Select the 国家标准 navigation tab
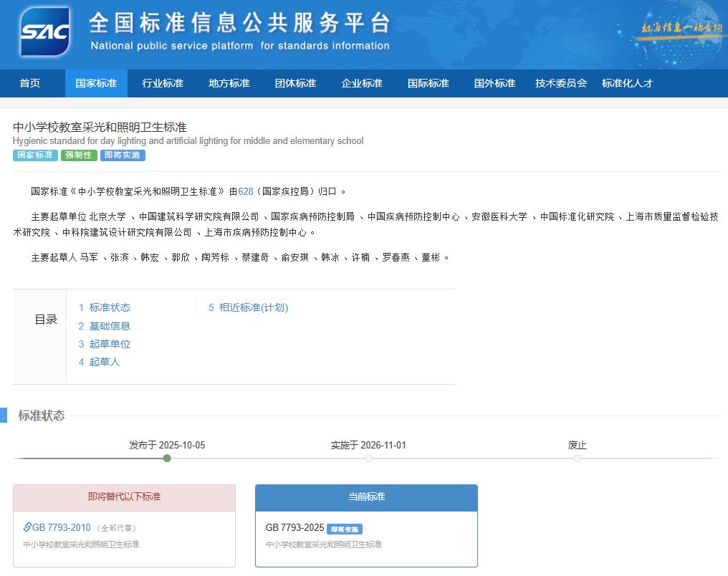 (96, 83)
